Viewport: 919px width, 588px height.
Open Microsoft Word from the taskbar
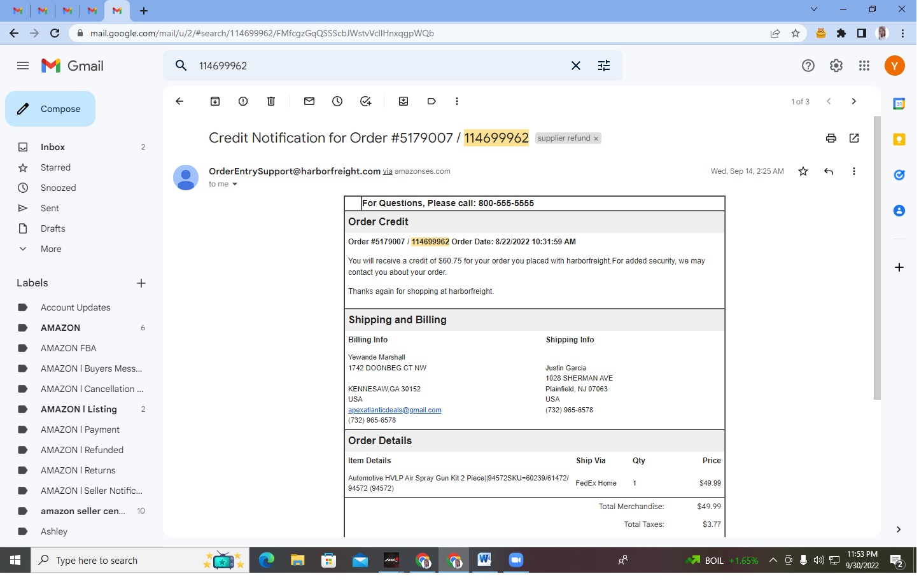484,560
